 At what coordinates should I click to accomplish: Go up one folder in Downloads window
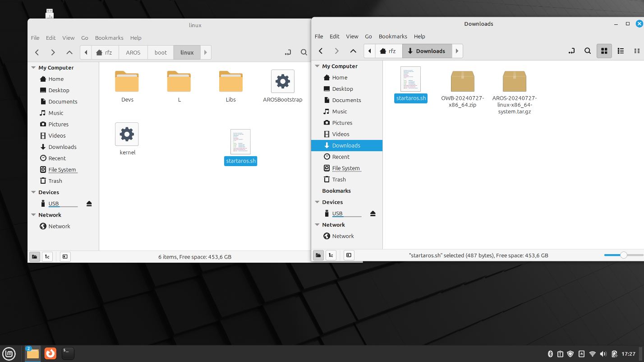coord(353,51)
